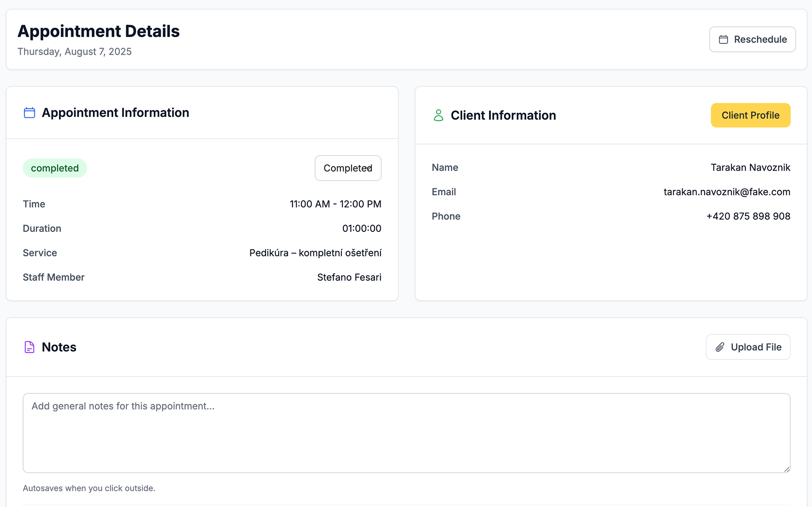
Task: Click the client name Tarakan Navoznik
Action: pos(750,167)
